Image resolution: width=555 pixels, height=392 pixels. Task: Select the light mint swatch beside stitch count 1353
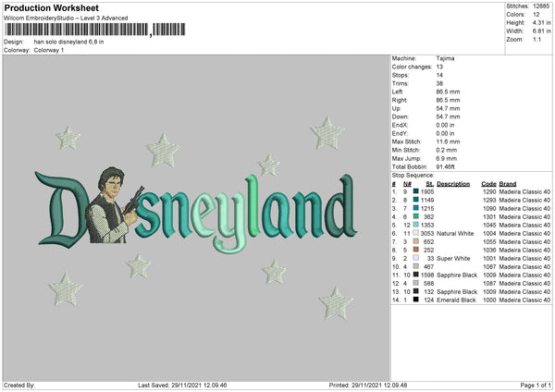[x=416, y=225]
